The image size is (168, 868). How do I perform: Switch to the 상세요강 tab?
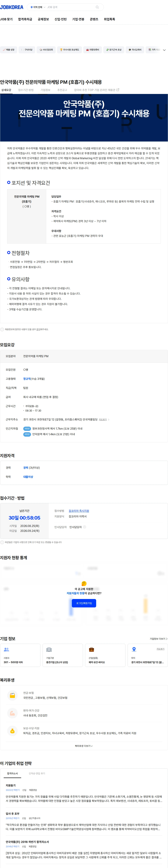[6, 90]
